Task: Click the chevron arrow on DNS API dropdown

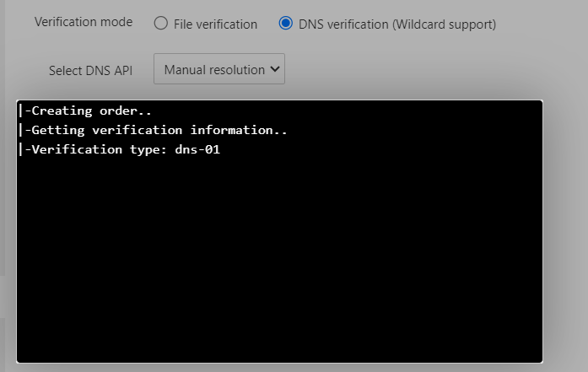Action: click(x=274, y=70)
